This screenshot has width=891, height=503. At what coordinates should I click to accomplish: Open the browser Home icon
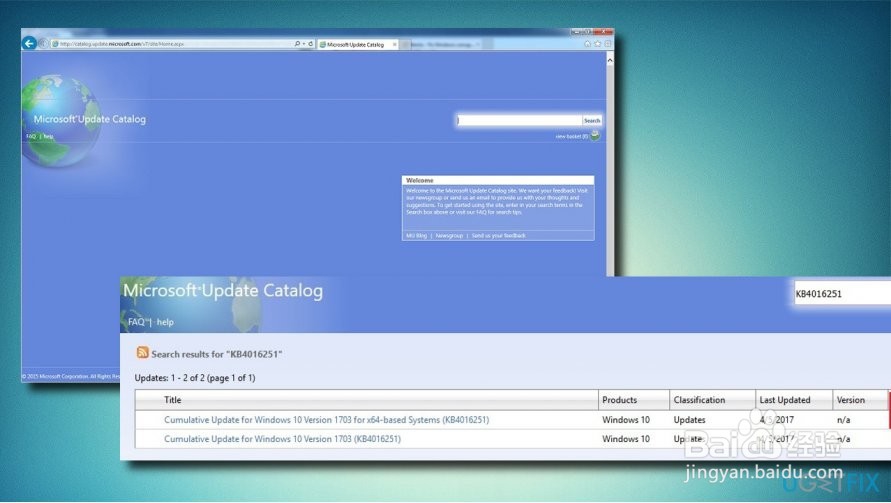click(x=587, y=44)
